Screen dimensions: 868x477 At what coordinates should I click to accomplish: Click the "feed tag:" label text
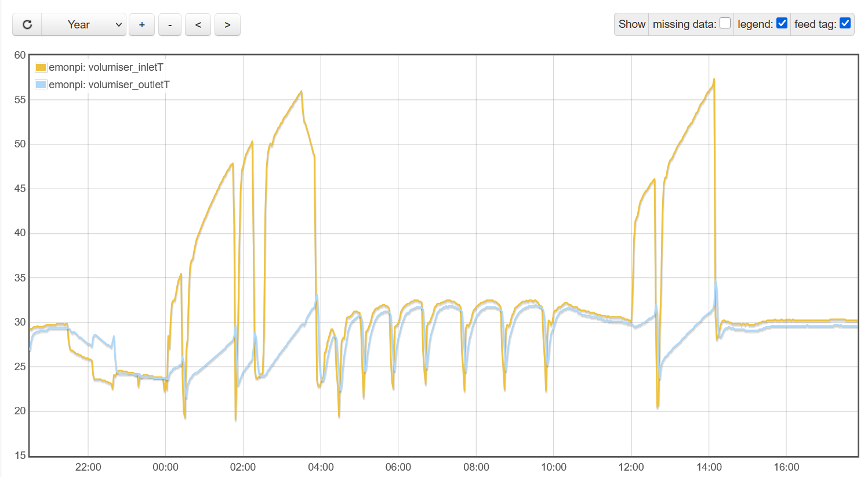pos(815,24)
